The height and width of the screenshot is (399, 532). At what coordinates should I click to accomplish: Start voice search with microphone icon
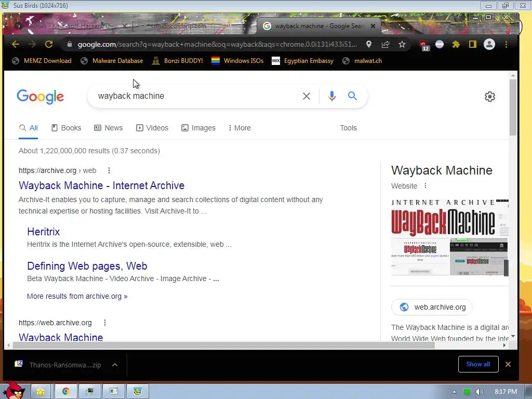[332, 96]
